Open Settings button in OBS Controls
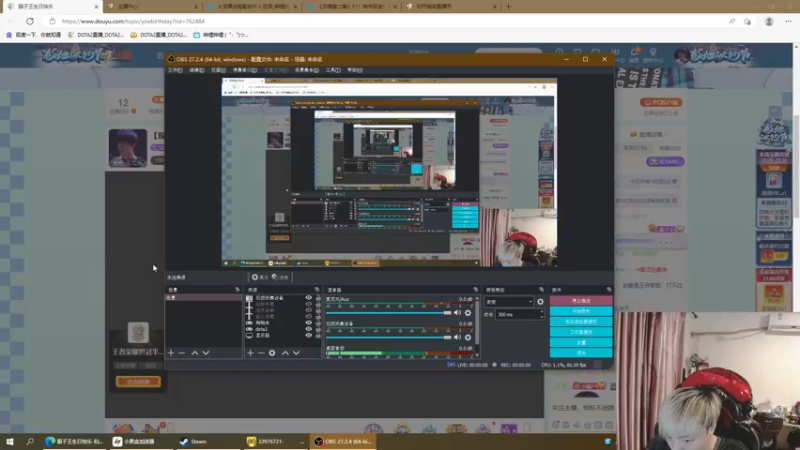This screenshot has width=800, height=450. [581, 342]
